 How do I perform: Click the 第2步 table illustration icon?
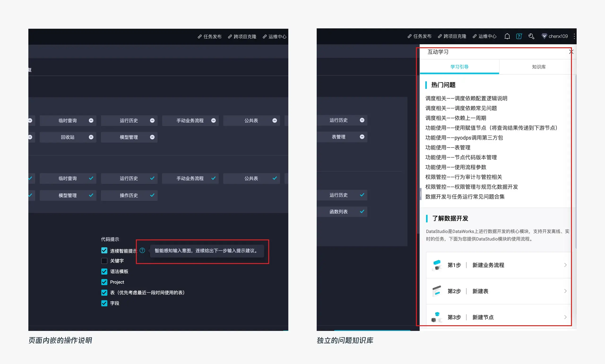coord(436,291)
